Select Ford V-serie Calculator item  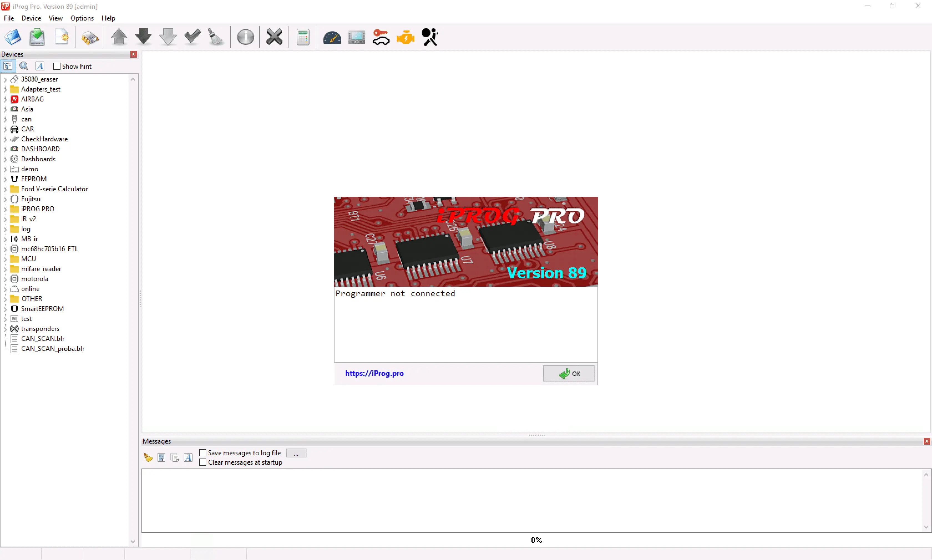click(x=54, y=189)
